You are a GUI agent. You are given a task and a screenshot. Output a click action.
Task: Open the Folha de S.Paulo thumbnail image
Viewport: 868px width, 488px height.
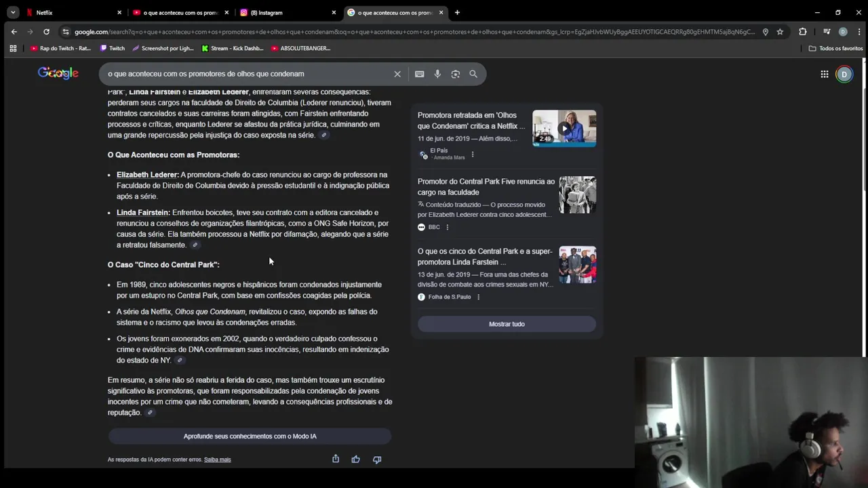578,264
